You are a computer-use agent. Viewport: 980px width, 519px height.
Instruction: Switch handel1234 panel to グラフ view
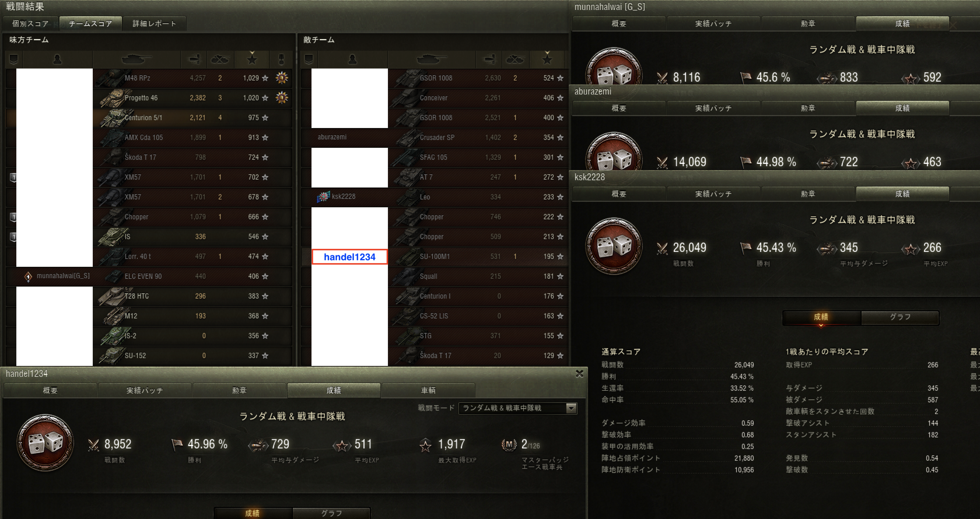coord(331,513)
